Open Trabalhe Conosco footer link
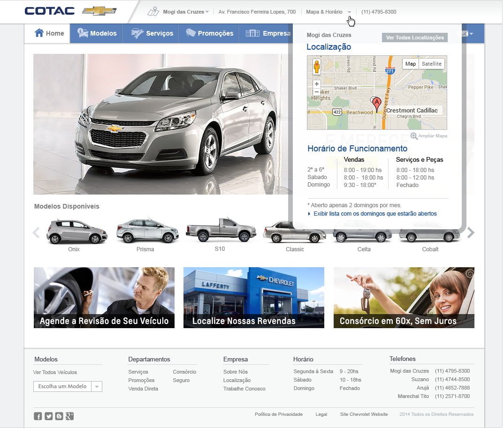Image resolution: width=504 pixels, height=428 pixels. (x=244, y=389)
